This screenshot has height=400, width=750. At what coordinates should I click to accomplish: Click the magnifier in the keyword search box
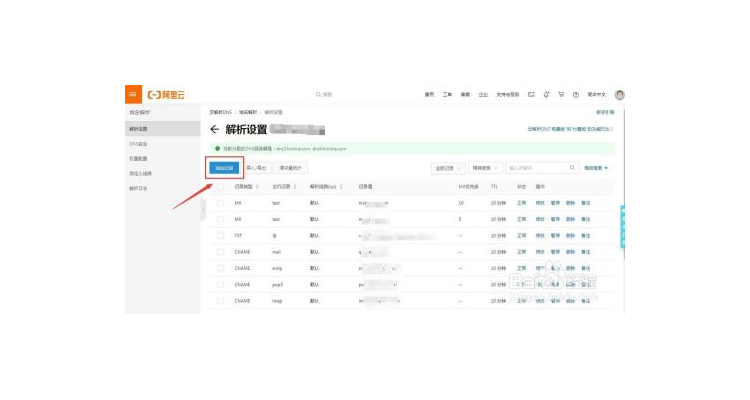[x=572, y=168]
